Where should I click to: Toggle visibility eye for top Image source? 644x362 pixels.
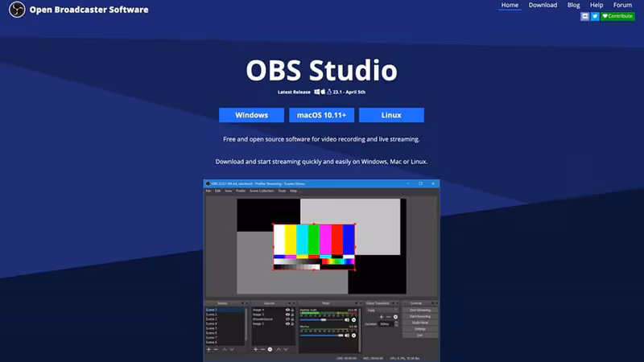pyautogui.click(x=287, y=310)
